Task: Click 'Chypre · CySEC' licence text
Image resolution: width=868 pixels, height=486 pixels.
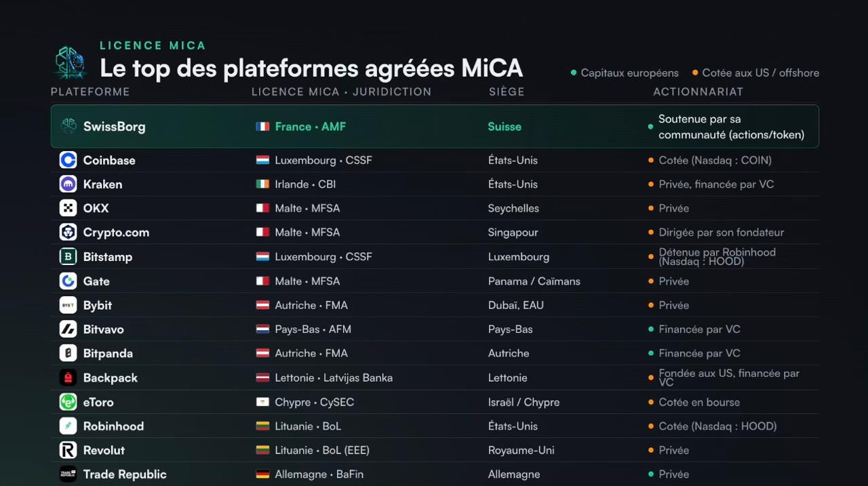Action: coord(315,402)
